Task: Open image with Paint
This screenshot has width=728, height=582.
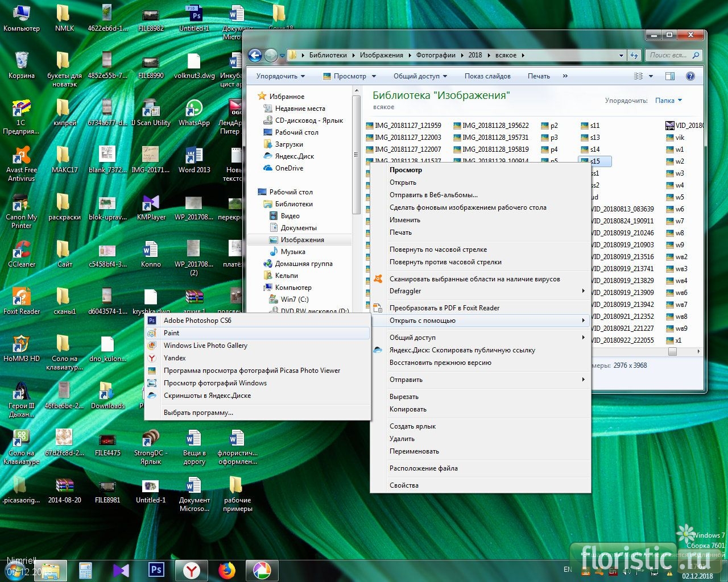Action: tap(172, 333)
